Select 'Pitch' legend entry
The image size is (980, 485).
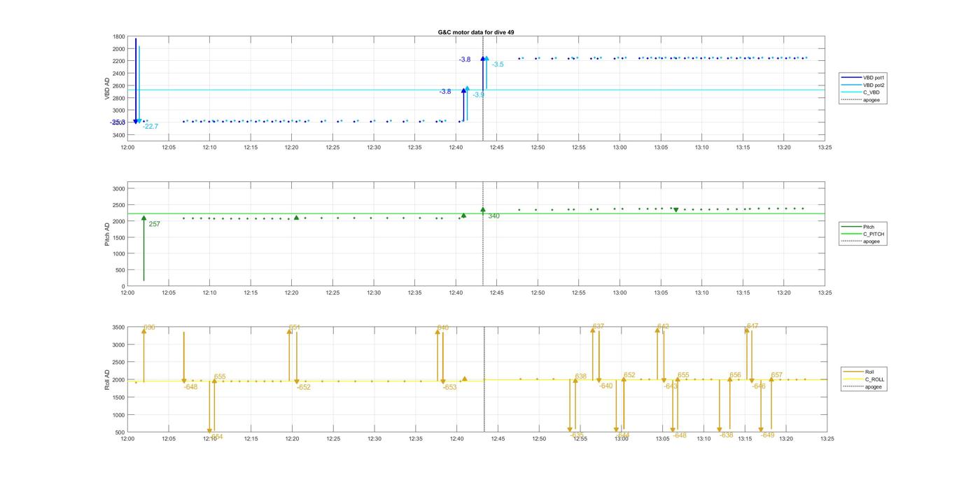(x=868, y=227)
